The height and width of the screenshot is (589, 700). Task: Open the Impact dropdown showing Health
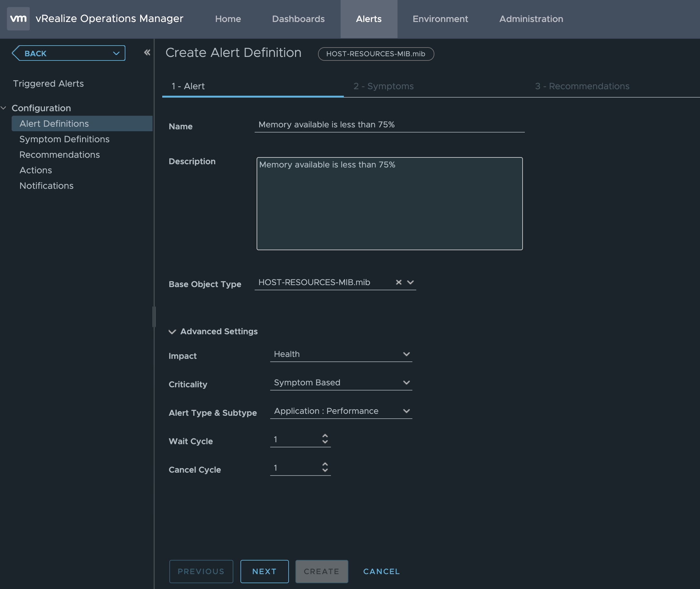341,354
